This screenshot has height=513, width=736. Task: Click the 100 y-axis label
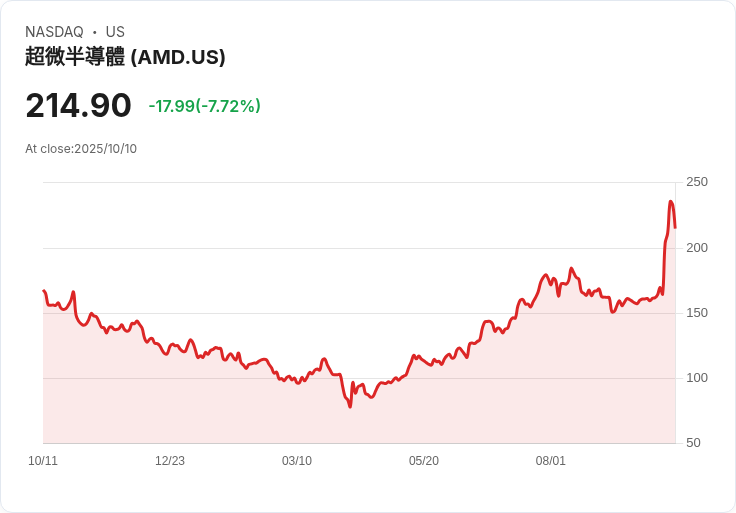click(x=697, y=378)
